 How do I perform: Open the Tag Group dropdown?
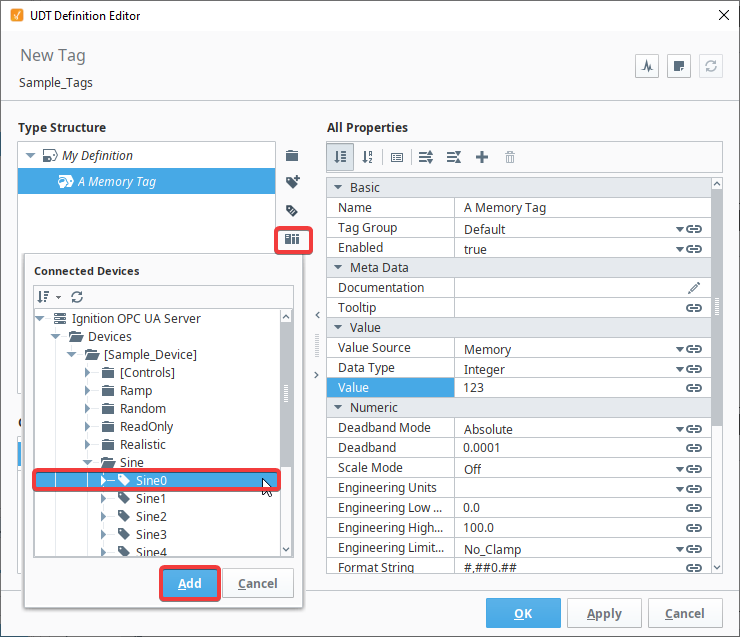point(680,229)
